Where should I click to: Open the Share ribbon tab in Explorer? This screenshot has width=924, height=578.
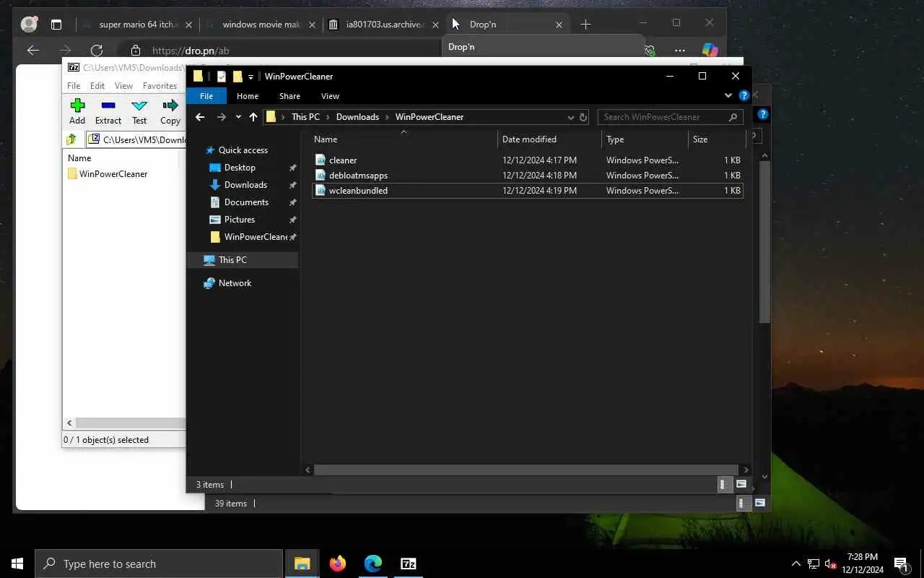289,96
